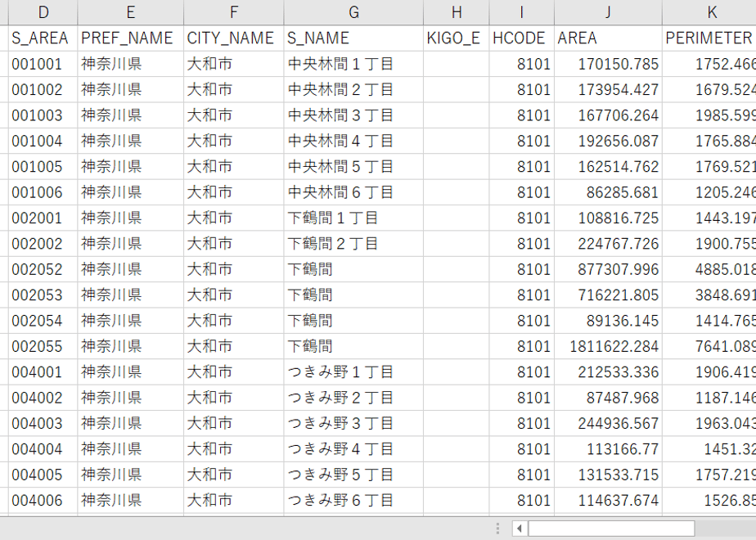Click the S_NAME header cell

(x=353, y=38)
